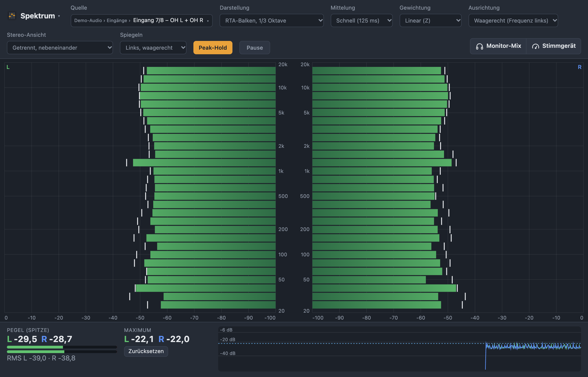Screen dimensions: 588x377
Task: Click the left spectrum -50 dB axis label
Action: point(140,318)
